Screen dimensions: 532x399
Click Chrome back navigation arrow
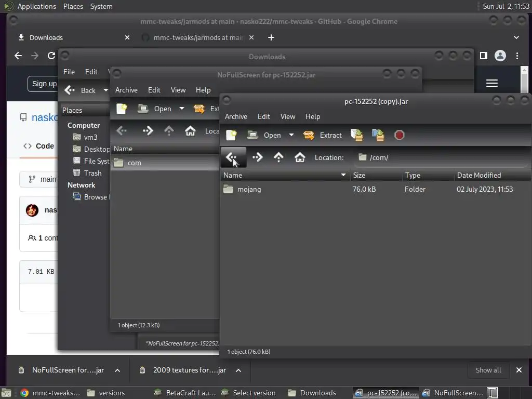18,56
